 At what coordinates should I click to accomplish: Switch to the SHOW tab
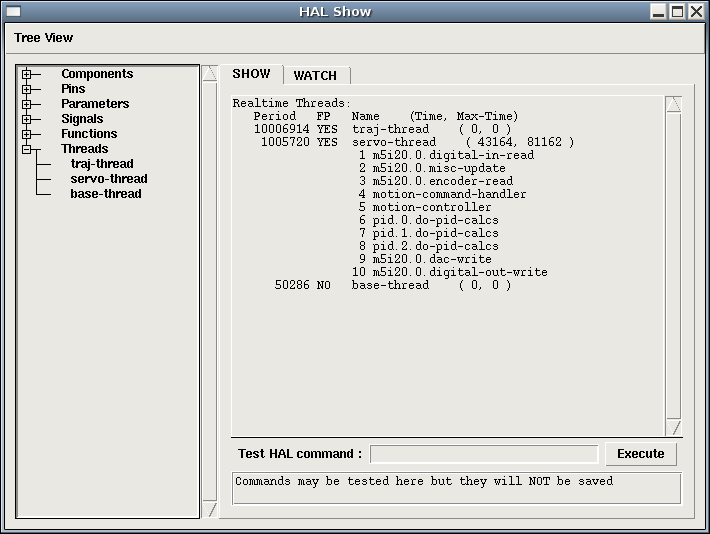point(251,74)
